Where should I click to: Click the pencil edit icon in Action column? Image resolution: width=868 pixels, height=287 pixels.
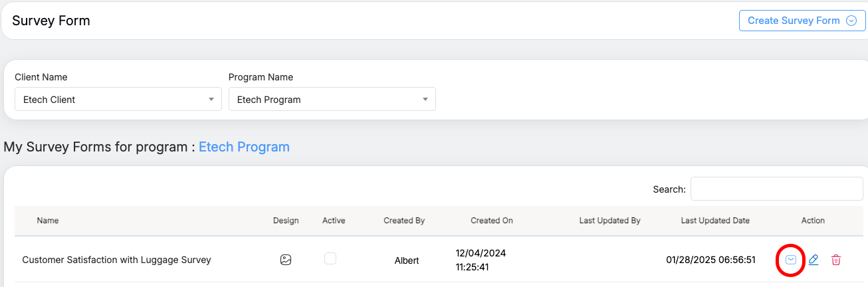click(814, 260)
